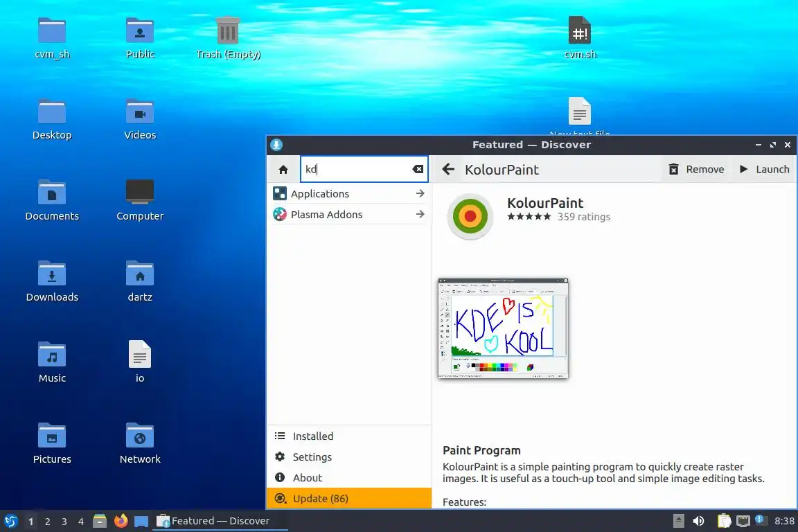Select the io file icon
This screenshot has height=532, width=798.
(140, 362)
